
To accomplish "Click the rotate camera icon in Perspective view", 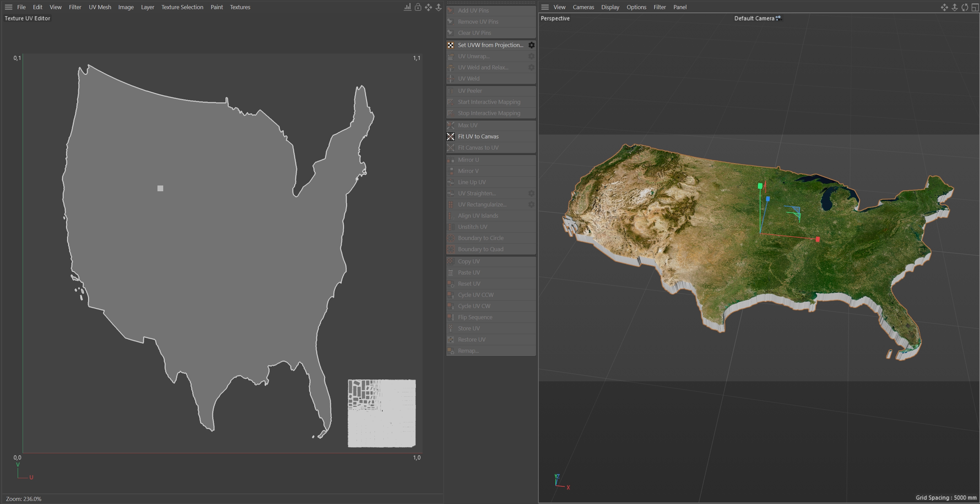I will tap(964, 7).
